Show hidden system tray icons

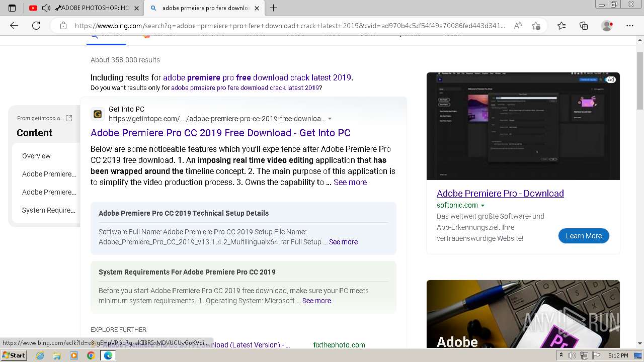pos(561,355)
